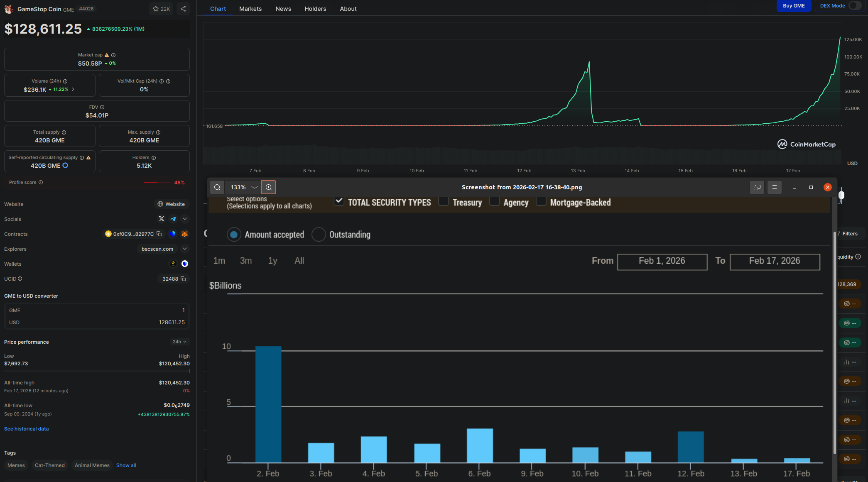Click the Buy GME button
The image size is (868, 482).
point(794,6)
